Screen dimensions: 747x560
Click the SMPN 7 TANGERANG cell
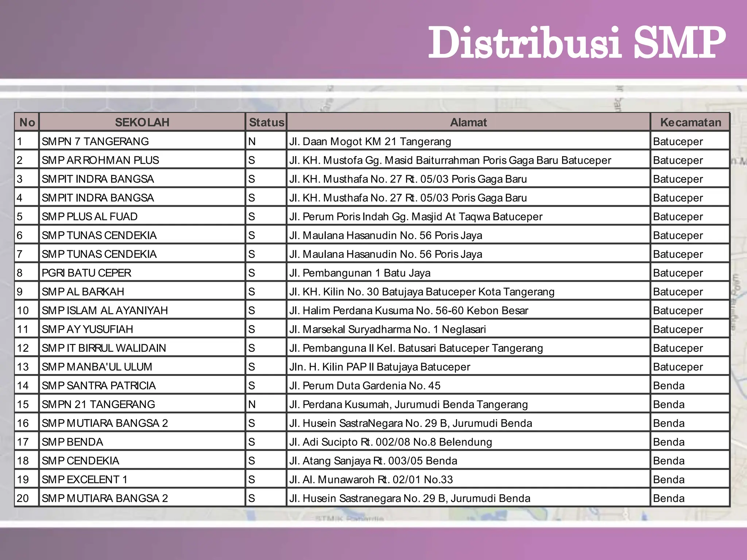pyautogui.click(x=142, y=141)
